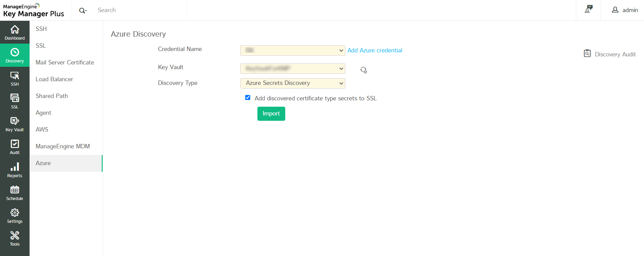Click the admin user profile icon
Image resolution: width=644 pixels, height=256 pixels.
[615, 10]
